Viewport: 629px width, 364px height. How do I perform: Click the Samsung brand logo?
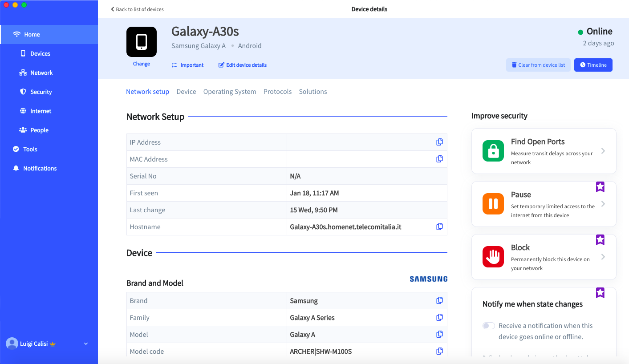click(x=428, y=279)
